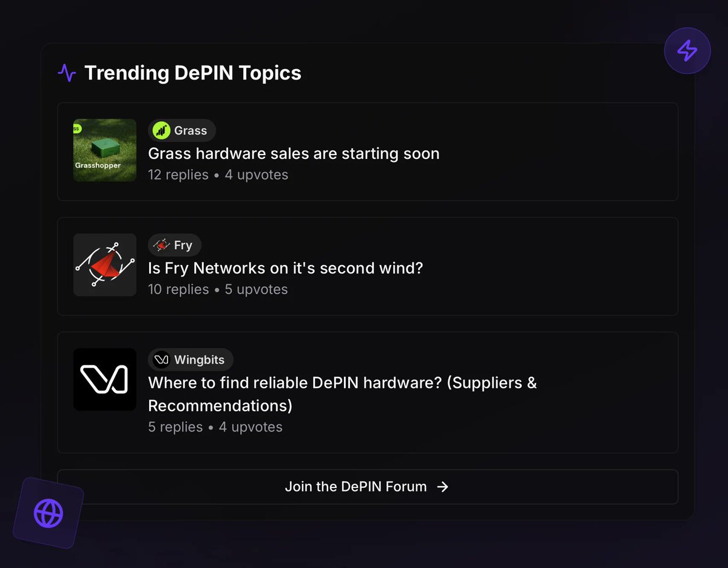Click '12 replies • 4 upvotes' text
Image resolution: width=728 pixels, height=568 pixels.
point(218,175)
